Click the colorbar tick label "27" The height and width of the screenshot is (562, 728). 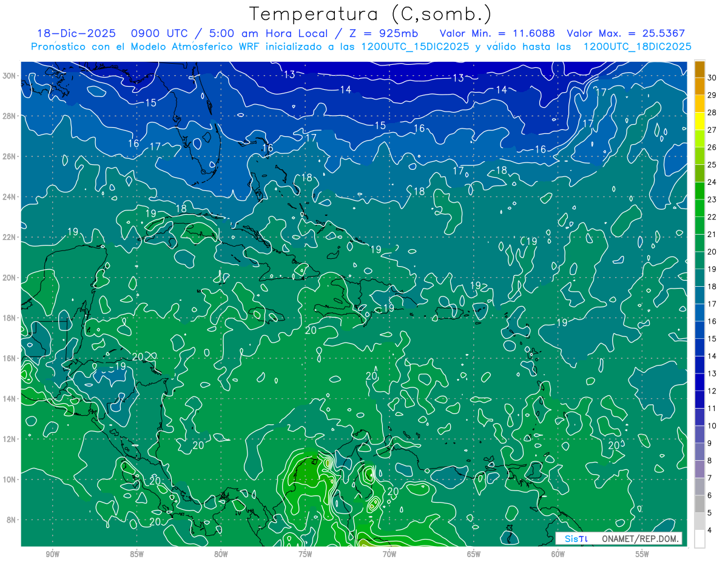click(x=712, y=130)
